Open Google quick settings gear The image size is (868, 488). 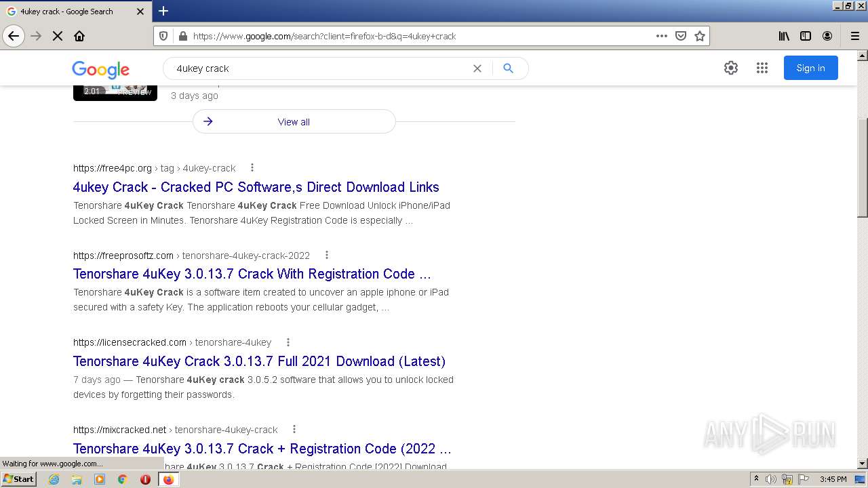click(x=731, y=68)
